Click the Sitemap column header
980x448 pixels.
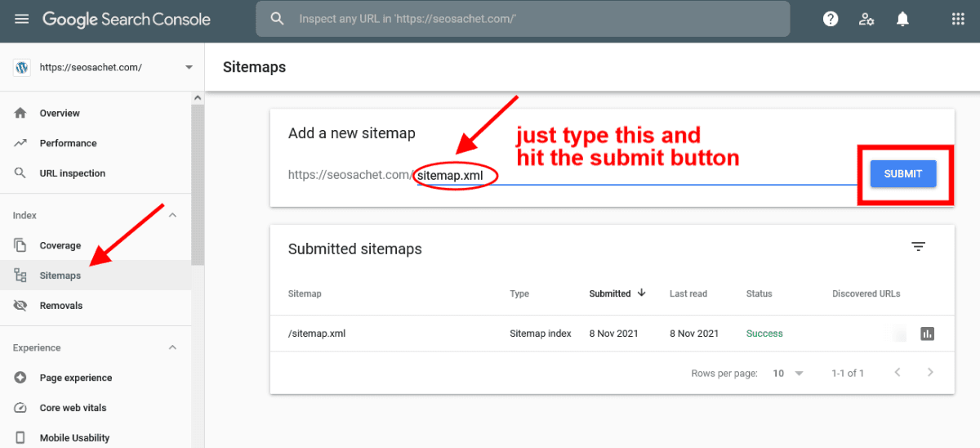305,293
